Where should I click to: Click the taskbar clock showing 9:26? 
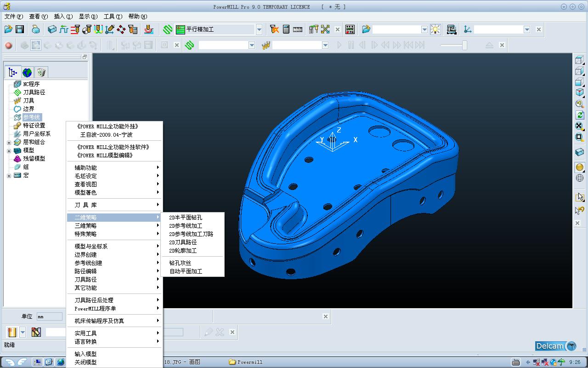[575, 362]
